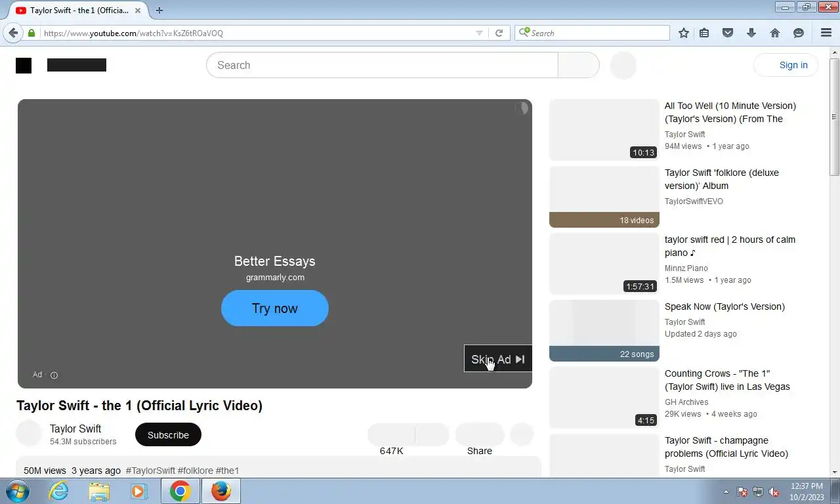Bookmark this page with the star icon
This screenshot has width=840, height=504.
tap(684, 33)
